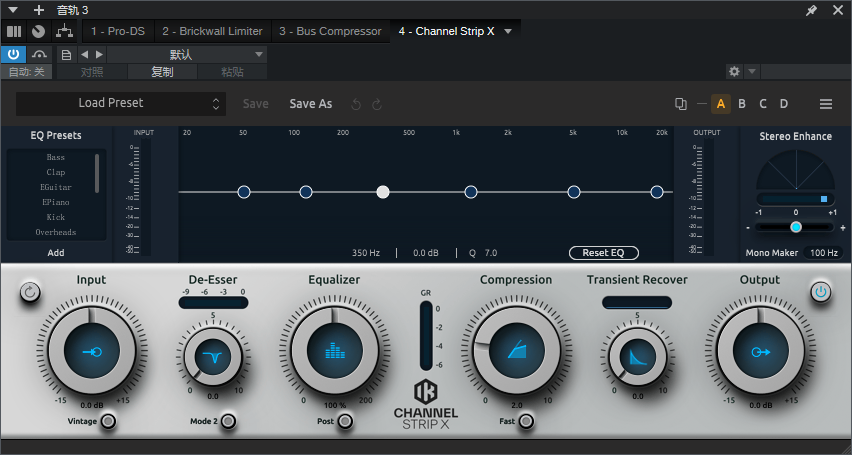Toggle the blue power button beside Output
The image size is (852, 455).
coord(820,292)
